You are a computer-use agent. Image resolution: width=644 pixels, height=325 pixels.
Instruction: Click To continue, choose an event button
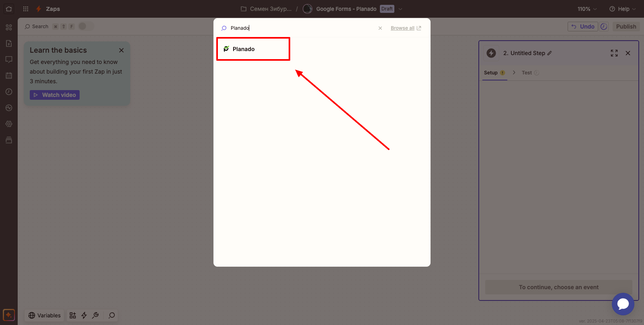click(559, 287)
